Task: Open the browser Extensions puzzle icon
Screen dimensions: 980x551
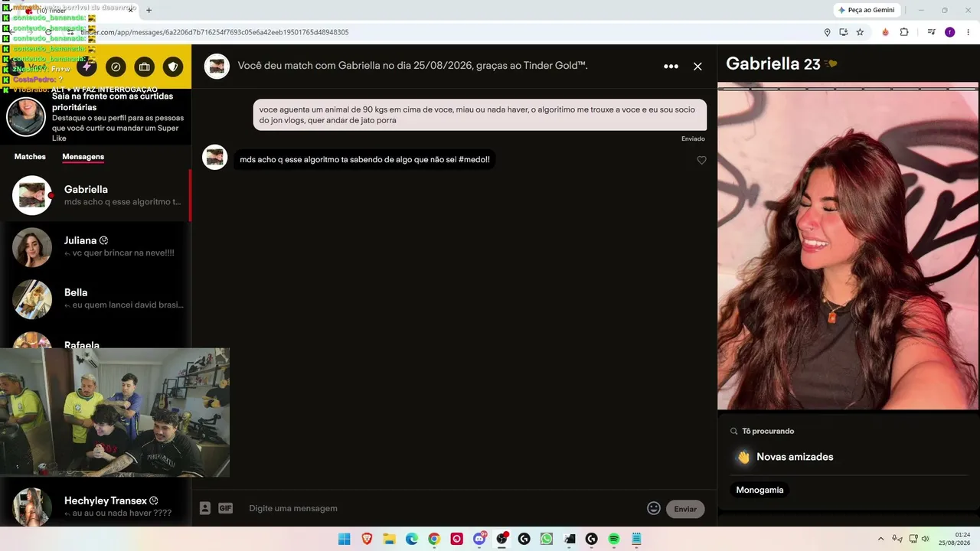Action: click(x=904, y=32)
